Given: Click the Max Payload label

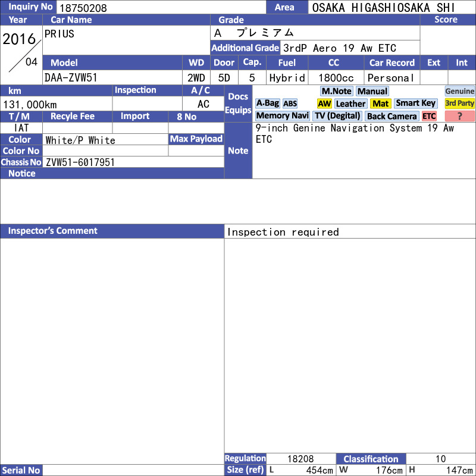Looking at the screenshot, I should pyautogui.click(x=196, y=139).
